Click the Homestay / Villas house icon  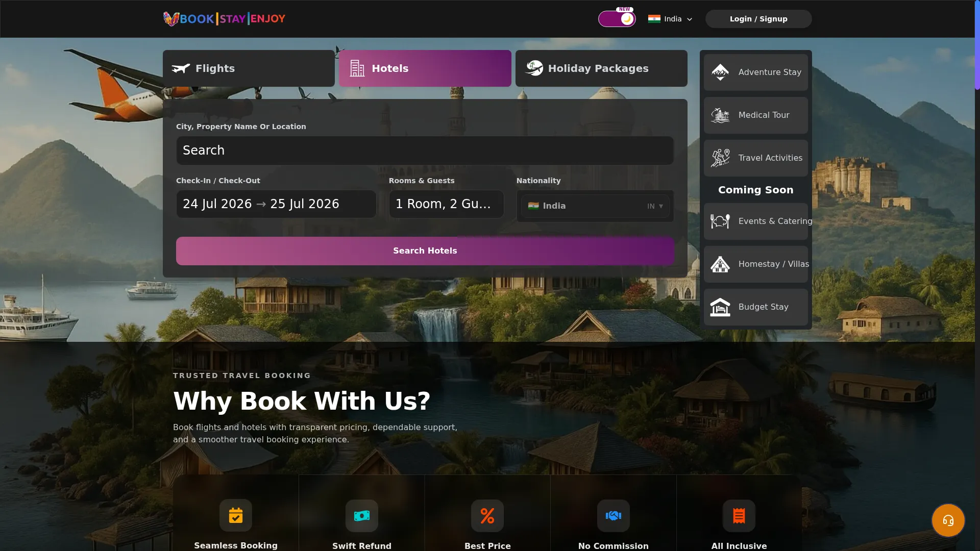[720, 264]
